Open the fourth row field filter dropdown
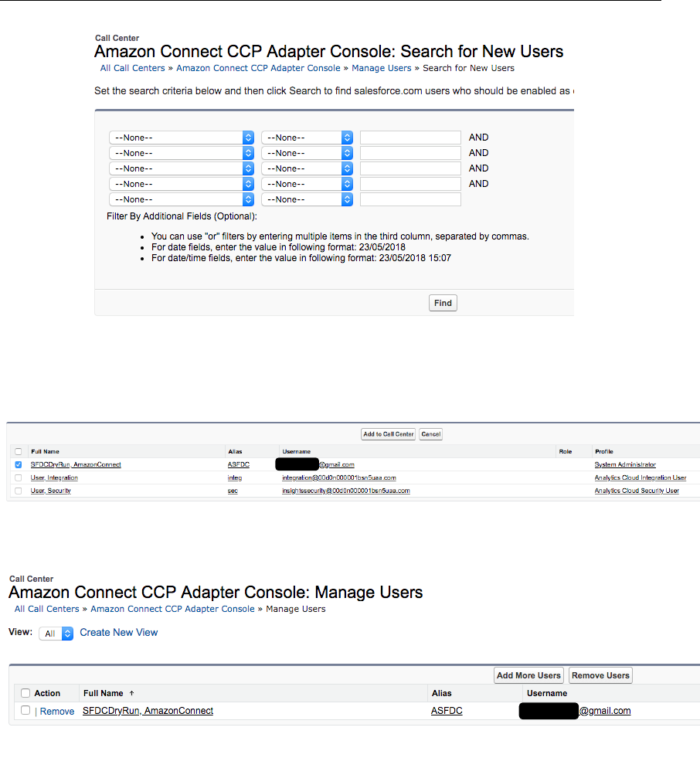This screenshot has width=700, height=768. point(182,184)
